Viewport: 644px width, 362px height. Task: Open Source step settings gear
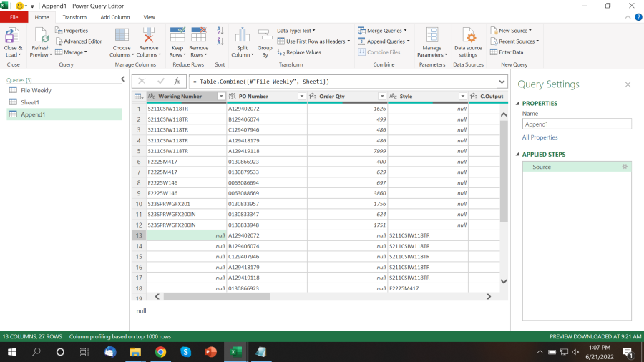click(625, 167)
